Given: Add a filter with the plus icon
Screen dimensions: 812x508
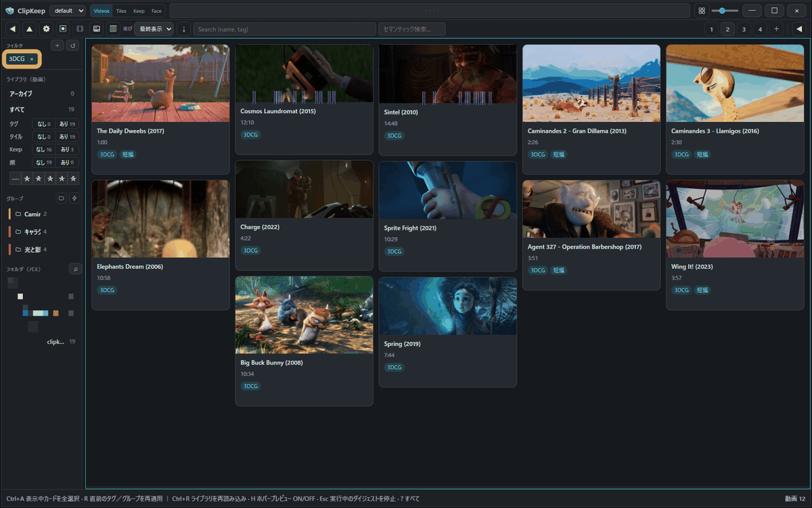Looking at the screenshot, I should click(x=58, y=45).
